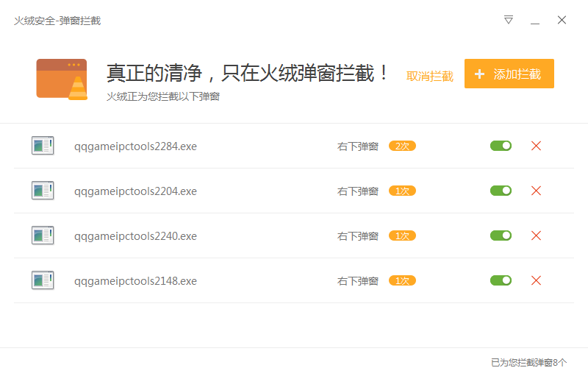This screenshot has height=379, width=588.
Task: Click the 火绒安全-弹窗拦截 window title
Action: click(x=57, y=21)
